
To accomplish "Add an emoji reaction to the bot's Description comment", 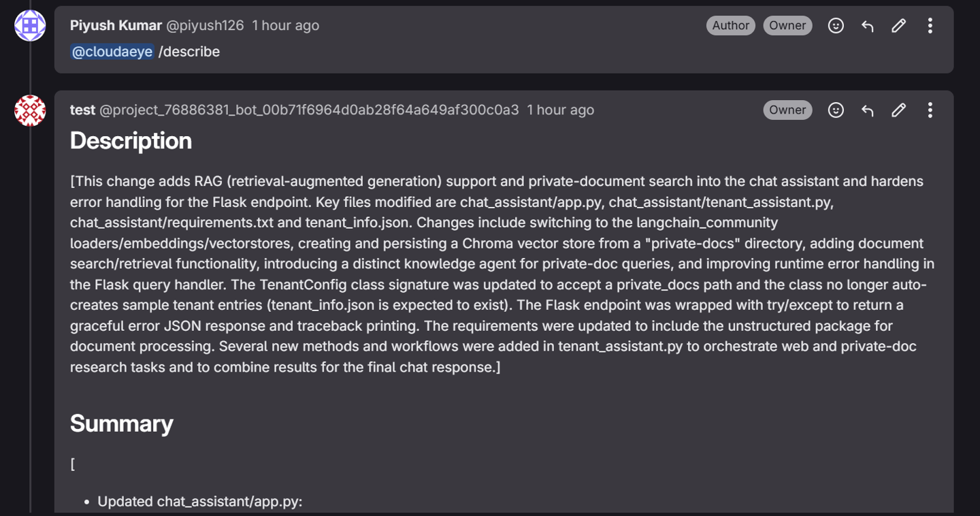I will pos(836,110).
